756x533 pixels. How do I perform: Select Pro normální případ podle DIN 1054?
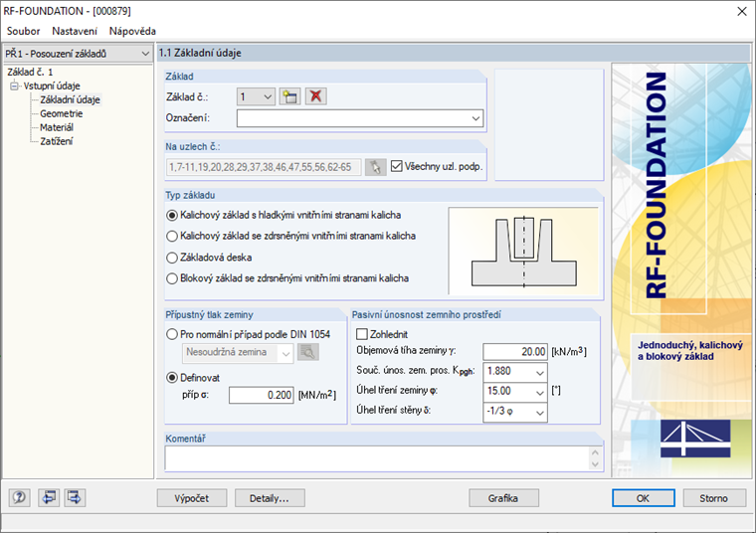(x=172, y=334)
